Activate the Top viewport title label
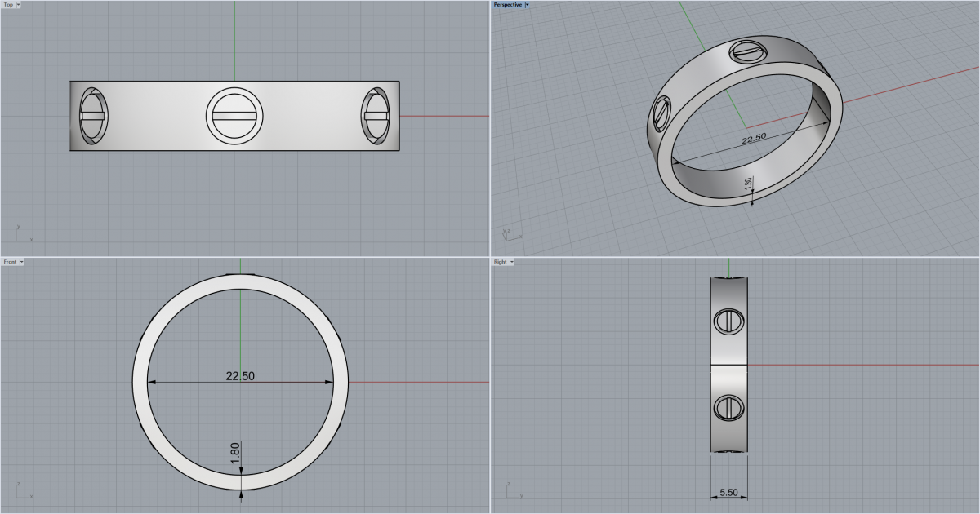This screenshot has height=514, width=980. pyautogui.click(x=8, y=5)
